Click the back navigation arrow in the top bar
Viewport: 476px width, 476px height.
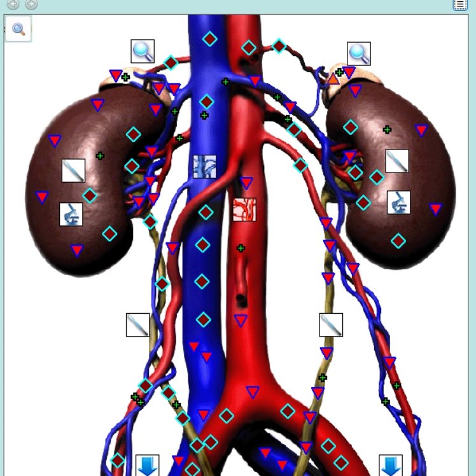pyautogui.click(x=13, y=4)
